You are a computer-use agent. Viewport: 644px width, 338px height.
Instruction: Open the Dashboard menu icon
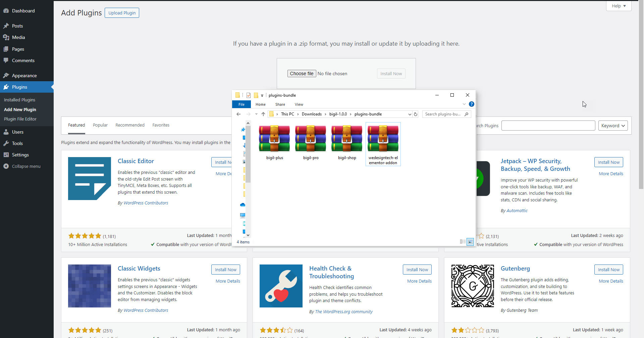(6, 11)
